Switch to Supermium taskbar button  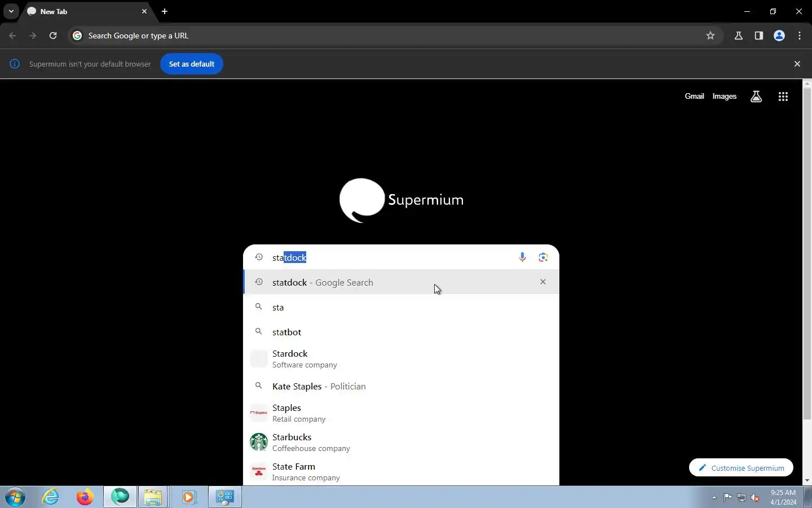(x=120, y=497)
